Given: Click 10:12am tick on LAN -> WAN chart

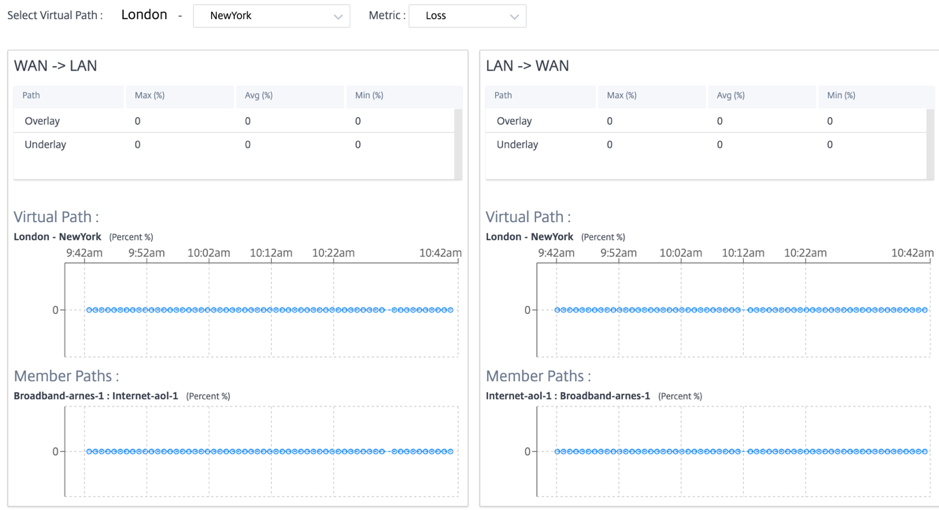Looking at the screenshot, I should [x=743, y=253].
